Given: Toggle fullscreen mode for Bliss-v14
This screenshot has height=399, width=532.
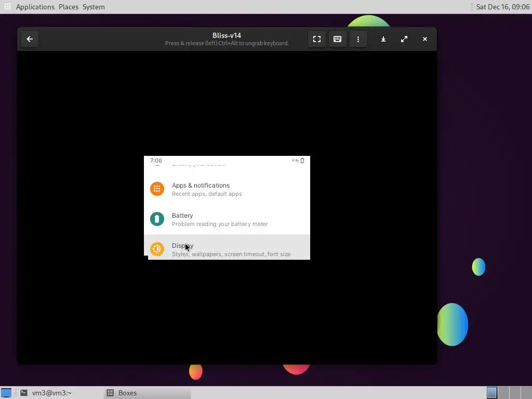Looking at the screenshot, I should [x=316, y=39].
